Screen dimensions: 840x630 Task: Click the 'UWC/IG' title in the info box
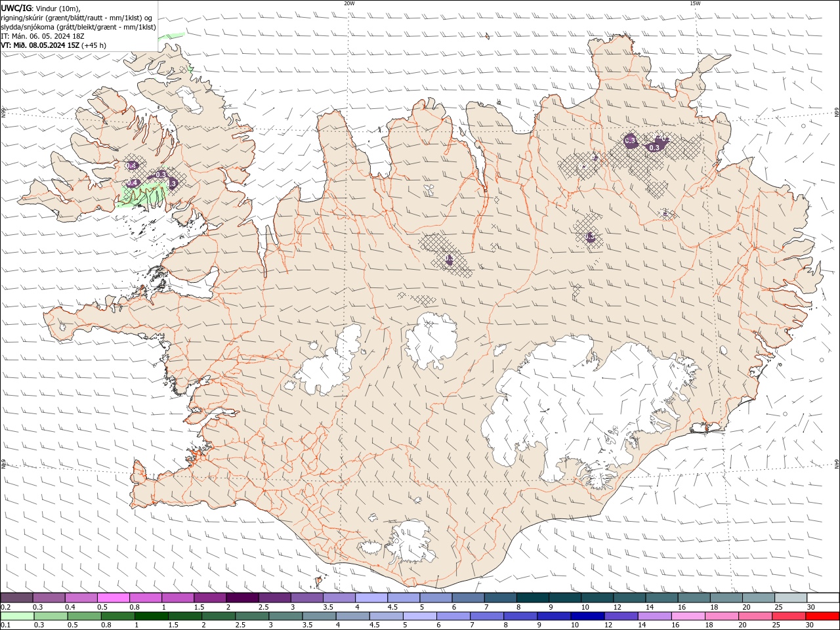(16, 8)
